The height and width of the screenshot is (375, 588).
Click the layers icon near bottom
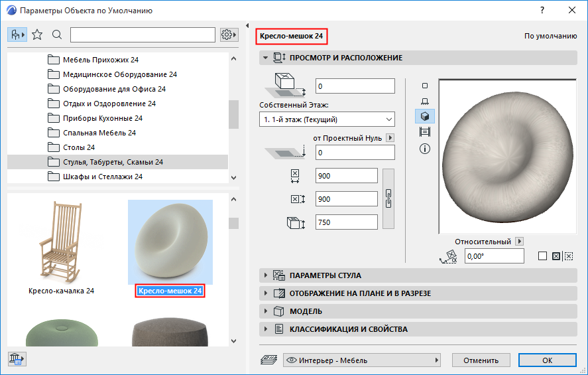[268, 360]
